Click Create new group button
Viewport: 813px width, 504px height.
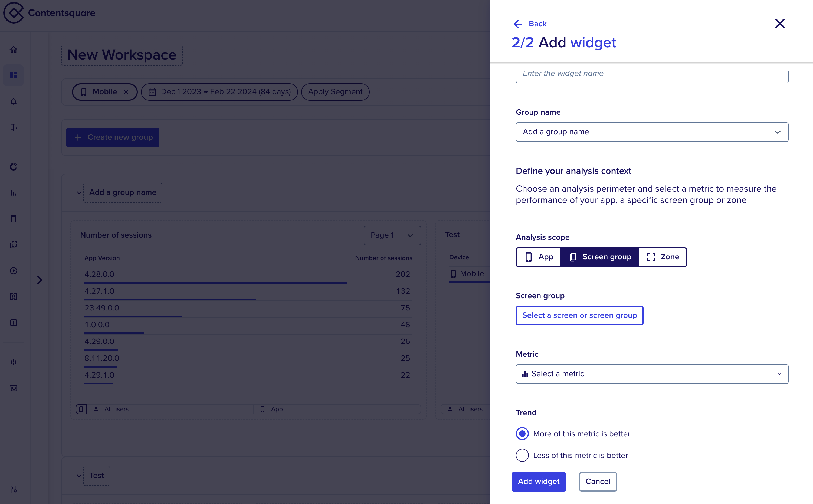[113, 137]
